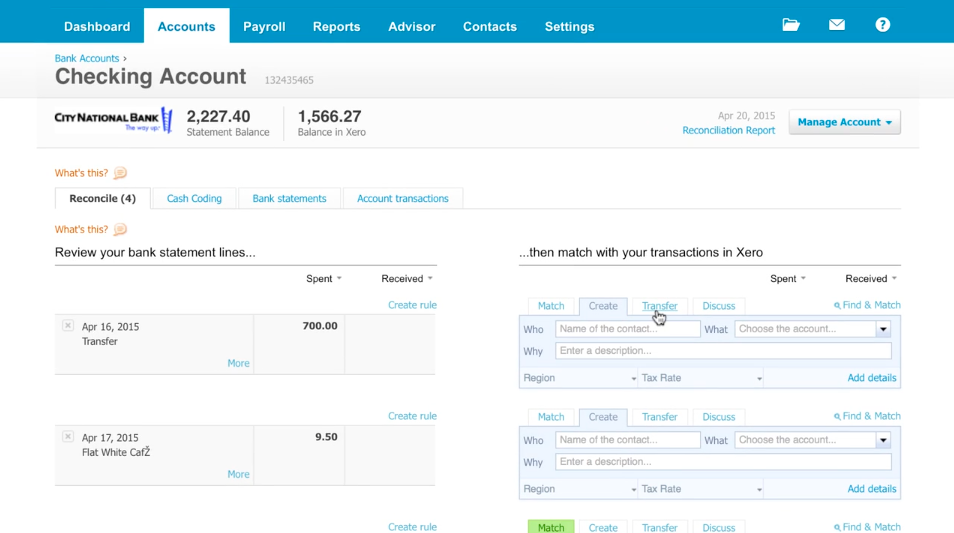Click Find & Match for the 700.00 transaction
This screenshot has height=533, width=954.
pyautogui.click(x=867, y=305)
